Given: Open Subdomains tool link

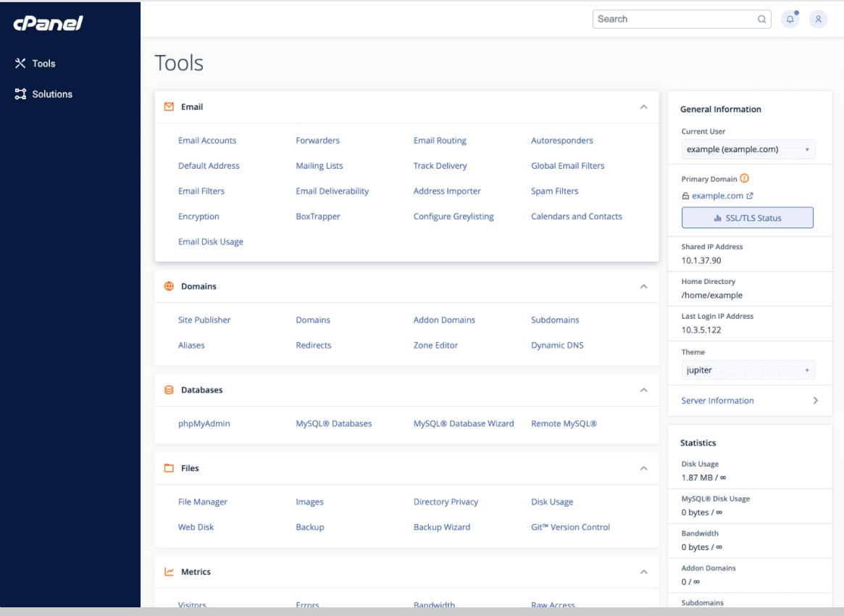Looking at the screenshot, I should pos(555,320).
